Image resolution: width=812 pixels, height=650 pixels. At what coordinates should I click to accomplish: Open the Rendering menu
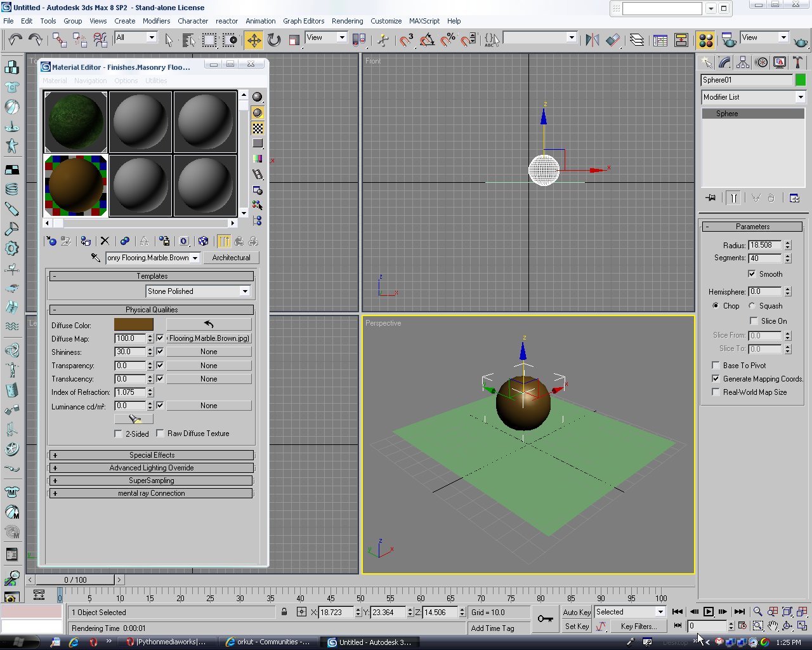347,21
